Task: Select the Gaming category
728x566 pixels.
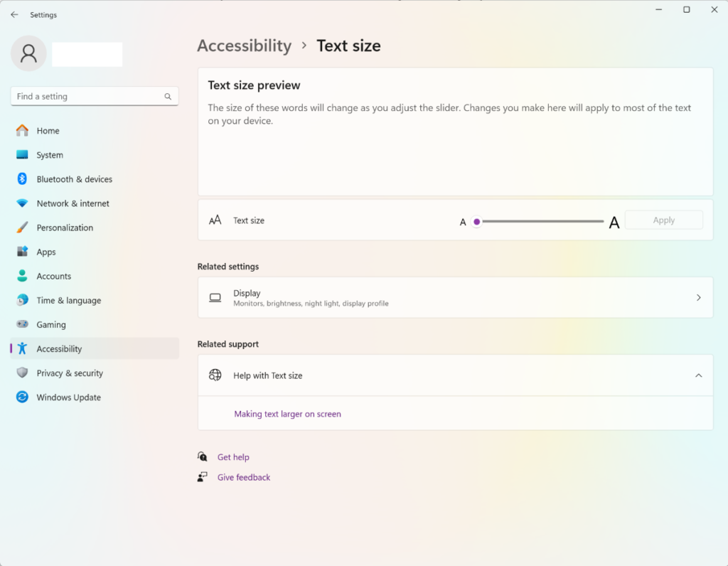Action: click(x=95, y=324)
